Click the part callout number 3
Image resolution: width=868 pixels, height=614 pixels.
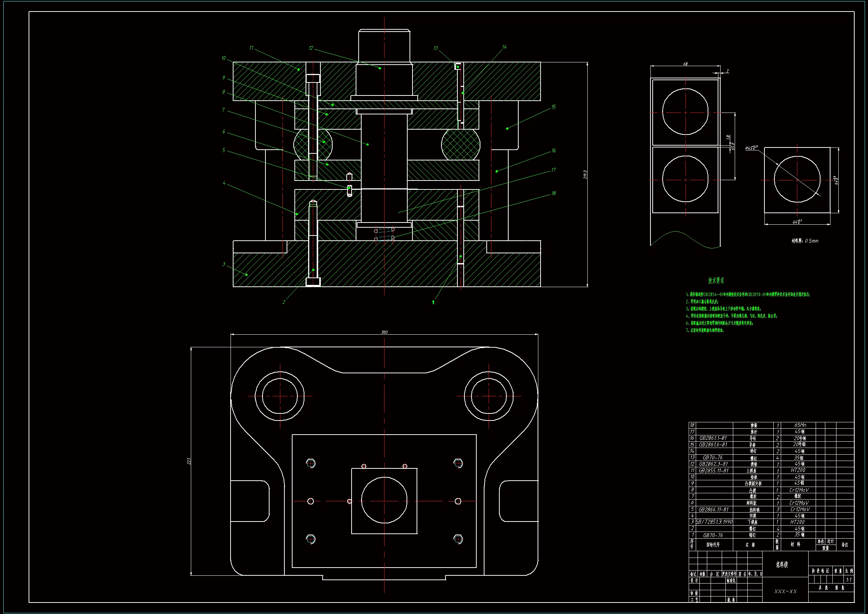pyautogui.click(x=224, y=264)
